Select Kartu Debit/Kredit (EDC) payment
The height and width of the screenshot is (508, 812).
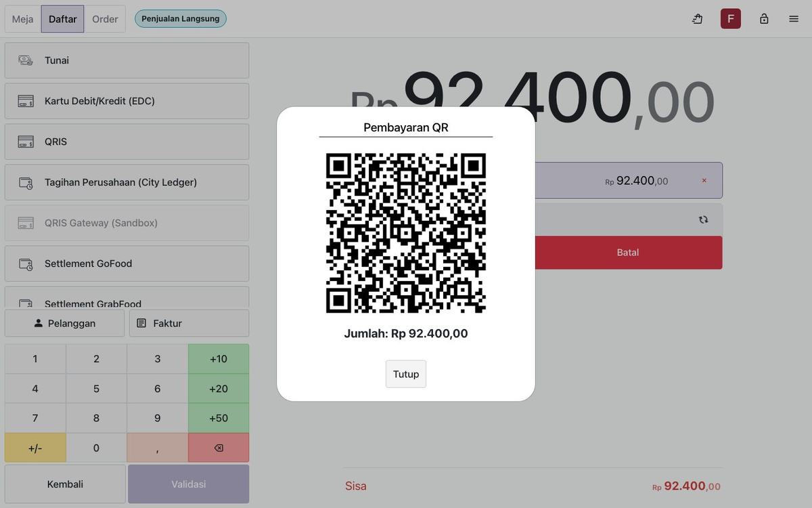click(127, 101)
